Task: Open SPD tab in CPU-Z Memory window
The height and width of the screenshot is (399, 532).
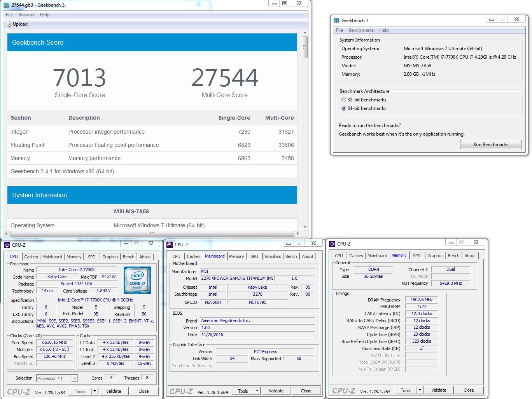Action: click(x=417, y=256)
